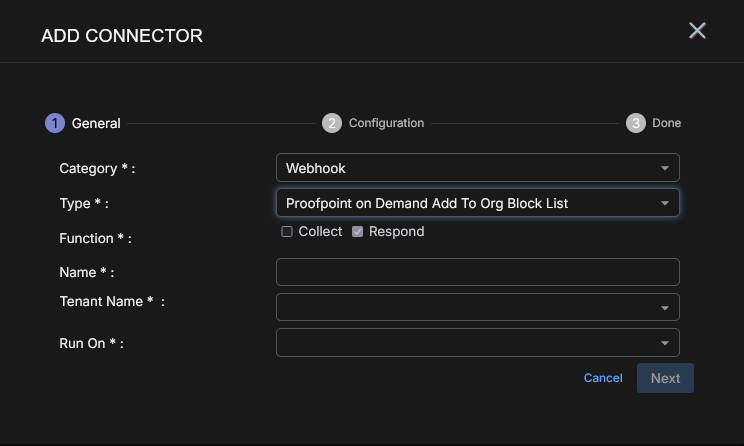This screenshot has width=744, height=446.
Task: Enable the Collect function checkbox
Action: pos(287,232)
